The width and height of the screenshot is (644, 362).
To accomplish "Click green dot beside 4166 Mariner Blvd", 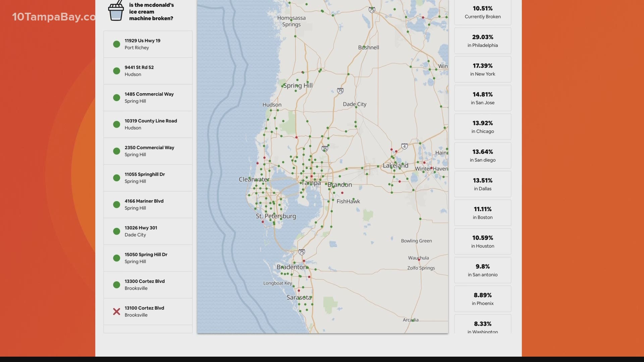I will coord(116,204).
